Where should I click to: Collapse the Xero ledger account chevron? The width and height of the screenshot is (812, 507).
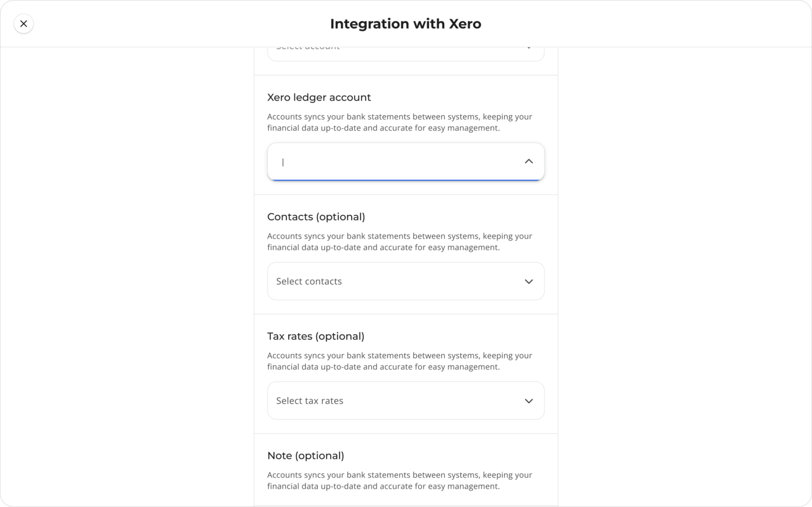point(528,162)
